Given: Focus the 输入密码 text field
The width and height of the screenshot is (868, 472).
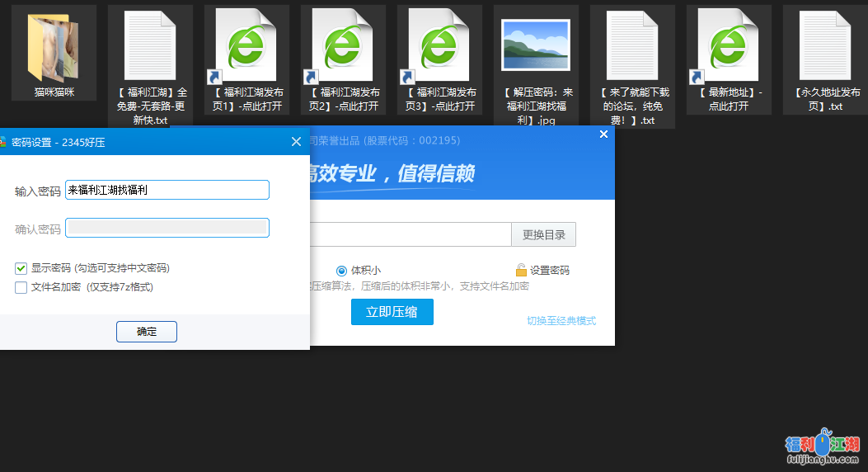Looking at the screenshot, I should click(x=167, y=190).
